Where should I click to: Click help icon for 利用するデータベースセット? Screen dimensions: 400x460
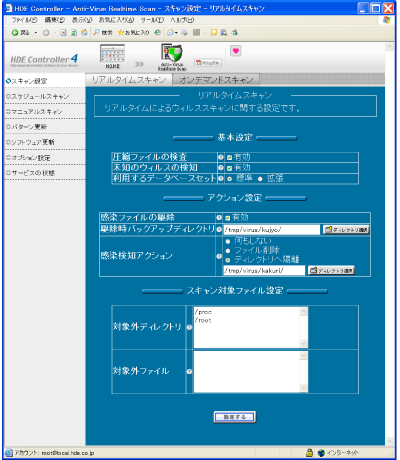221,178
